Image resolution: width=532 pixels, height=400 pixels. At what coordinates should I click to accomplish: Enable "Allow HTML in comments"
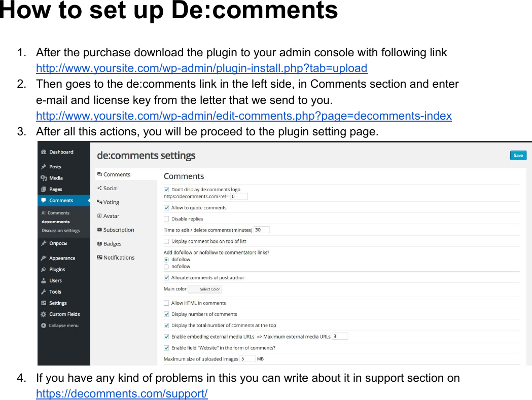tap(166, 303)
